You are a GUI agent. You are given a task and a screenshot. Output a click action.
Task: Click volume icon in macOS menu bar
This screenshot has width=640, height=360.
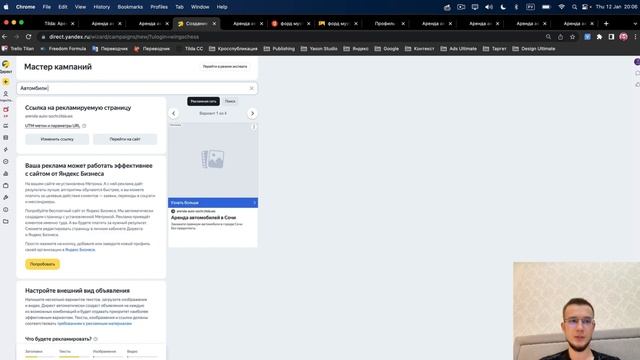(x=489, y=7)
